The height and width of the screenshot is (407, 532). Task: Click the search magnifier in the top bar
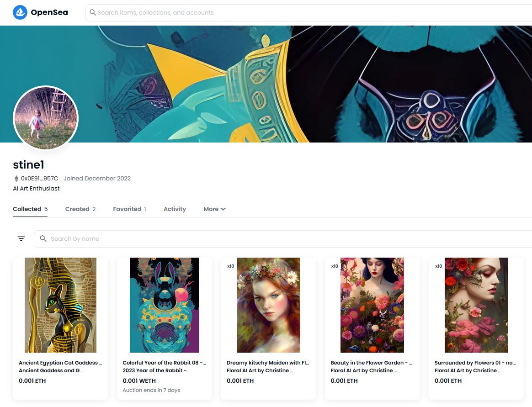click(x=93, y=12)
